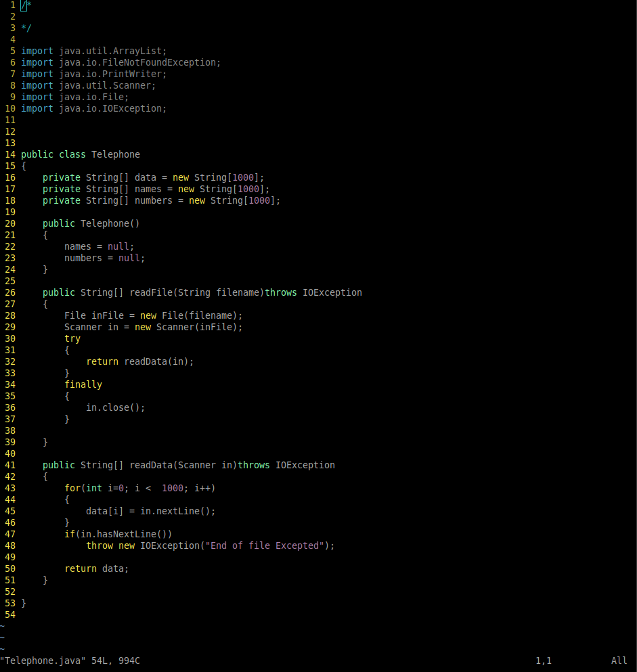Click the "All" scroll indicator in status bar
Viewport: 637px width, 672px height.
tap(618, 660)
